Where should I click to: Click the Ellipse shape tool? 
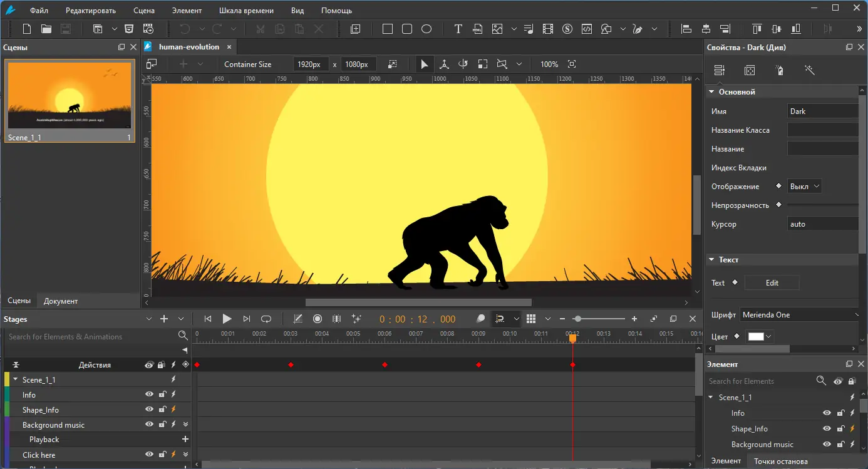(x=426, y=29)
